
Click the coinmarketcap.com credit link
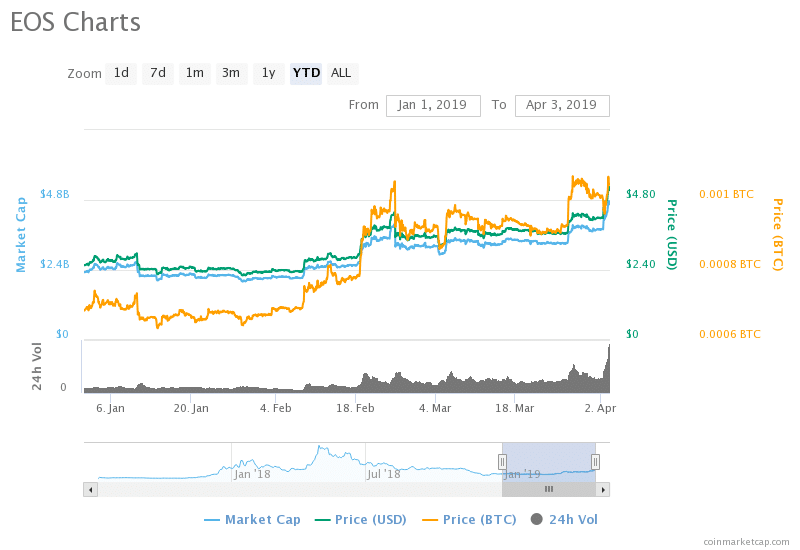click(x=746, y=542)
